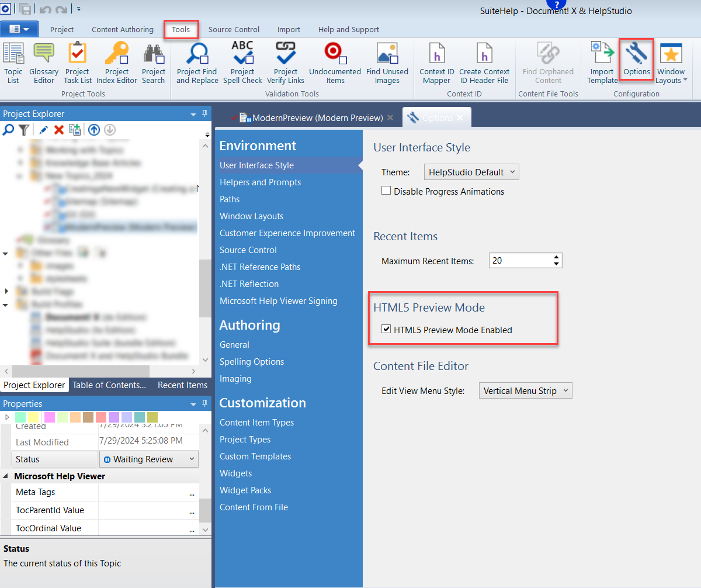
Task: Open the Glossary Editor
Action: coord(44,63)
